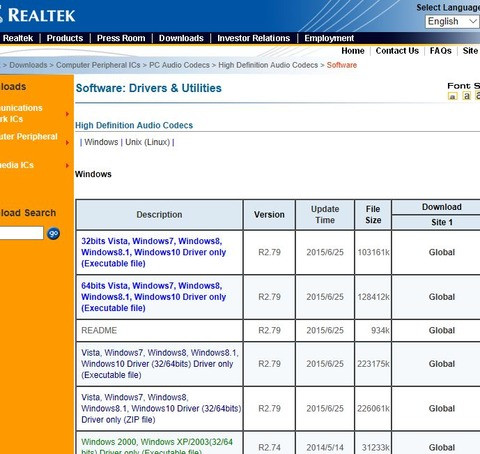Download Global for README row

tap(442, 330)
